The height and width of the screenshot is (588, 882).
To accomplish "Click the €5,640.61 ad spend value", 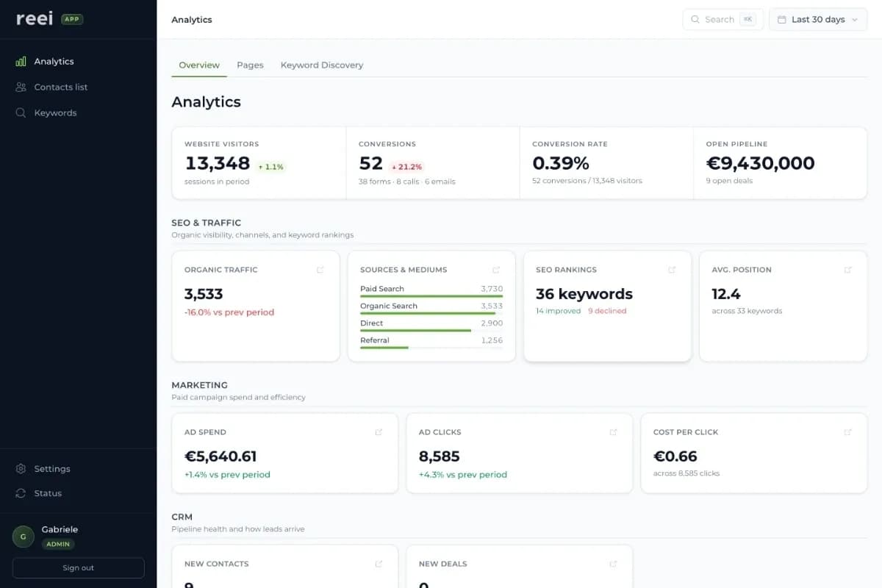I will coord(220,456).
